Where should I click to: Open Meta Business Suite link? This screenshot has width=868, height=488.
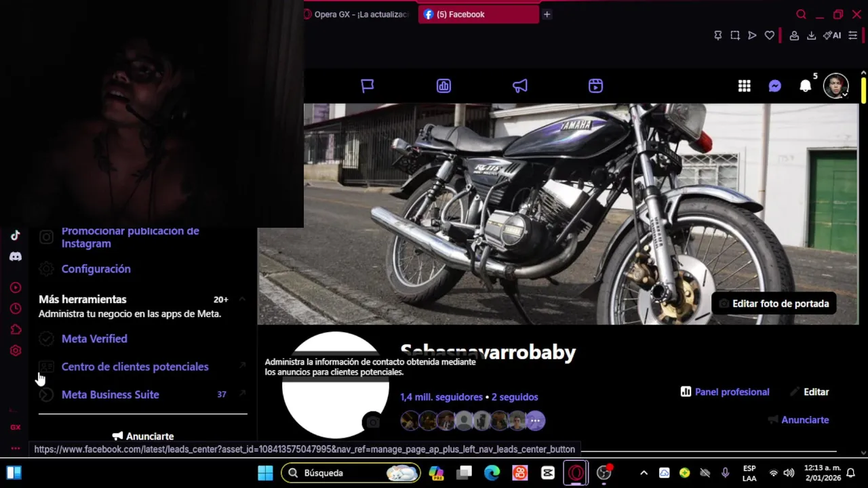[111, 394]
